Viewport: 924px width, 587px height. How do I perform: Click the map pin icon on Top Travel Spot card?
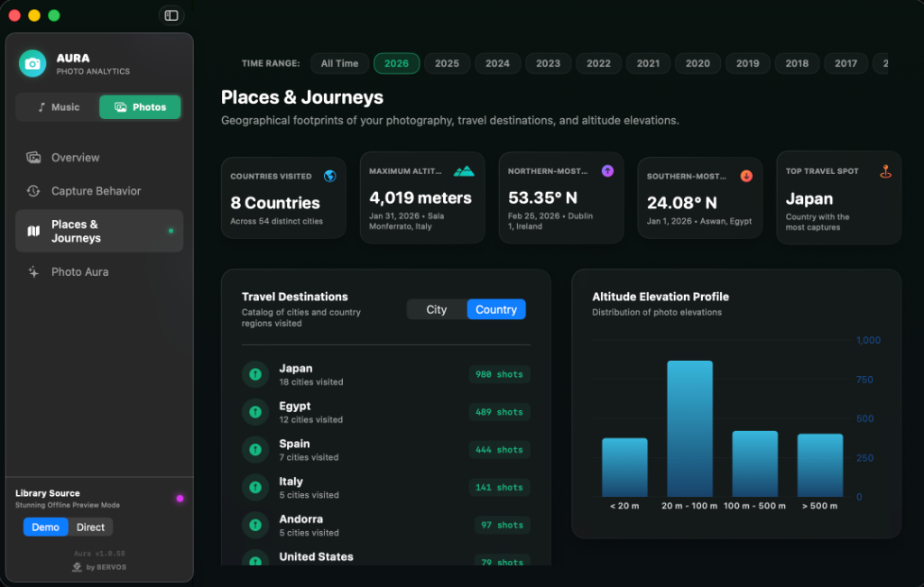point(885,171)
